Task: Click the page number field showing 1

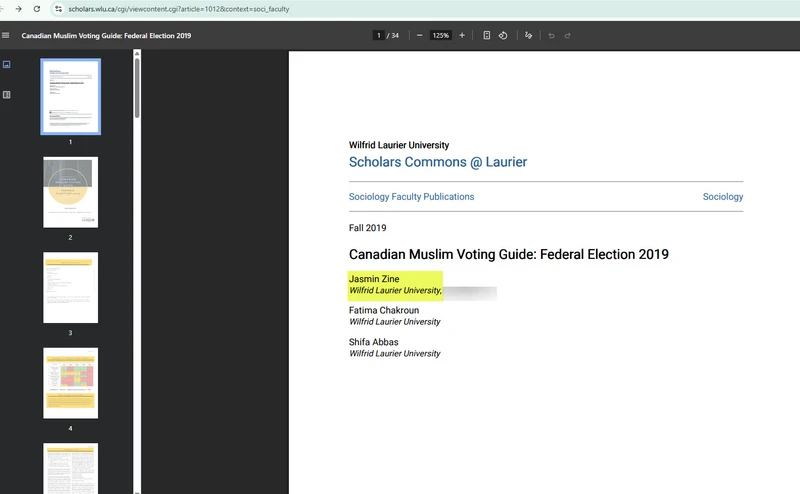Action: [x=379, y=35]
